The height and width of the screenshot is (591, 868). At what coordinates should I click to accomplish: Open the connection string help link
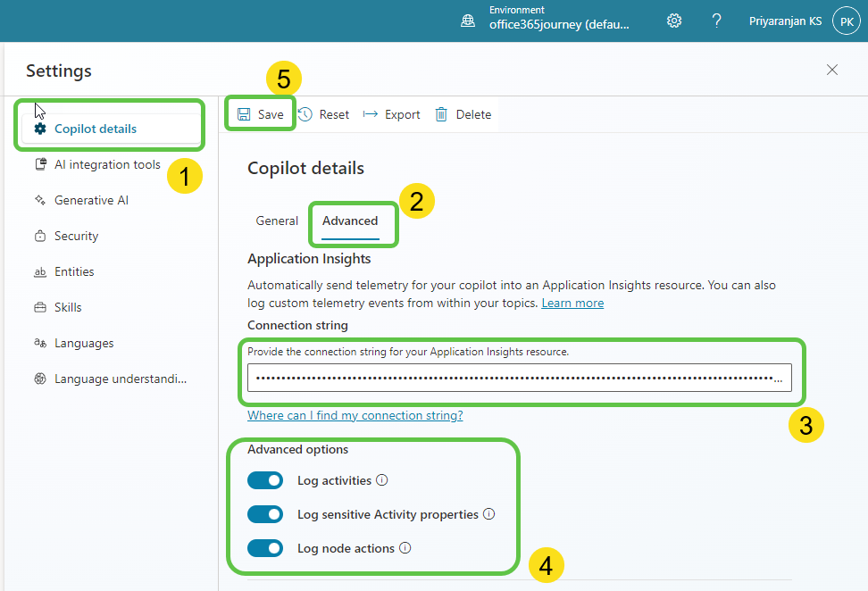click(355, 415)
